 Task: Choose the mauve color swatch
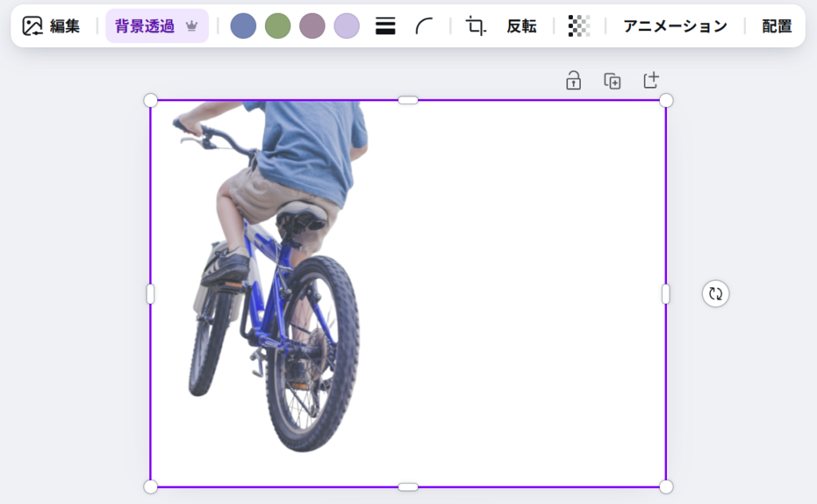point(312,26)
